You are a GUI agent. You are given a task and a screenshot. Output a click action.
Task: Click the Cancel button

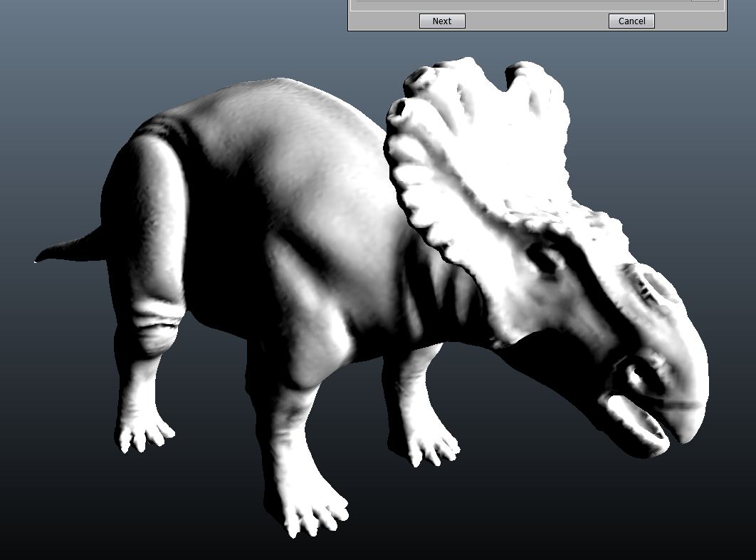(631, 21)
